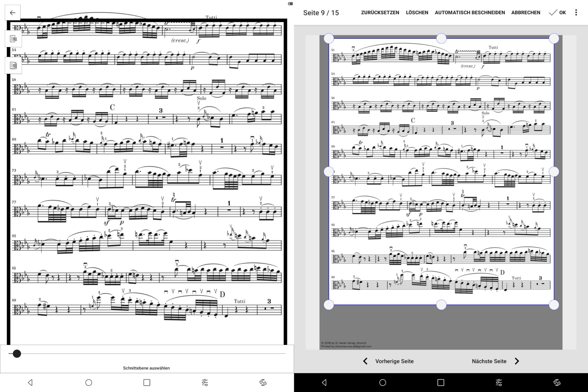Click the right chevron beside Nächste Seite
The image size is (588, 392).
click(517, 361)
